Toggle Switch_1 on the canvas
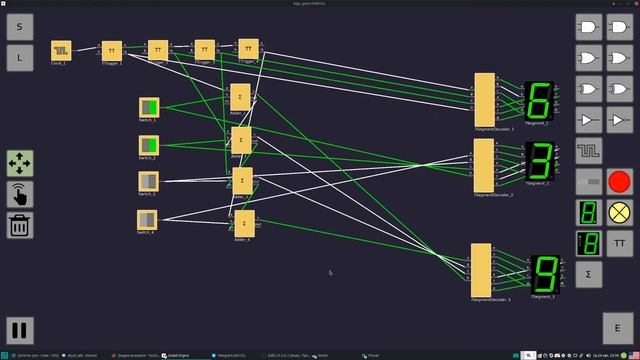The height and width of the screenshot is (360, 640). coord(149,108)
